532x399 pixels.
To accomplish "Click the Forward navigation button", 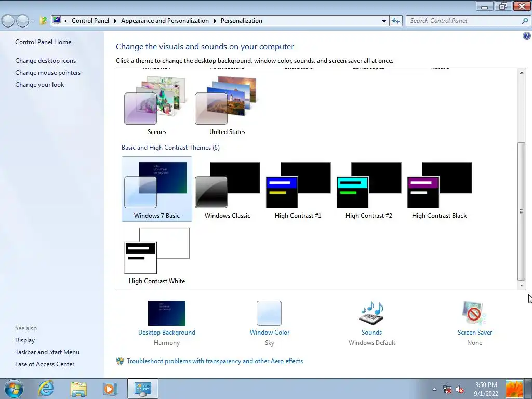I will pyautogui.click(x=22, y=21).
